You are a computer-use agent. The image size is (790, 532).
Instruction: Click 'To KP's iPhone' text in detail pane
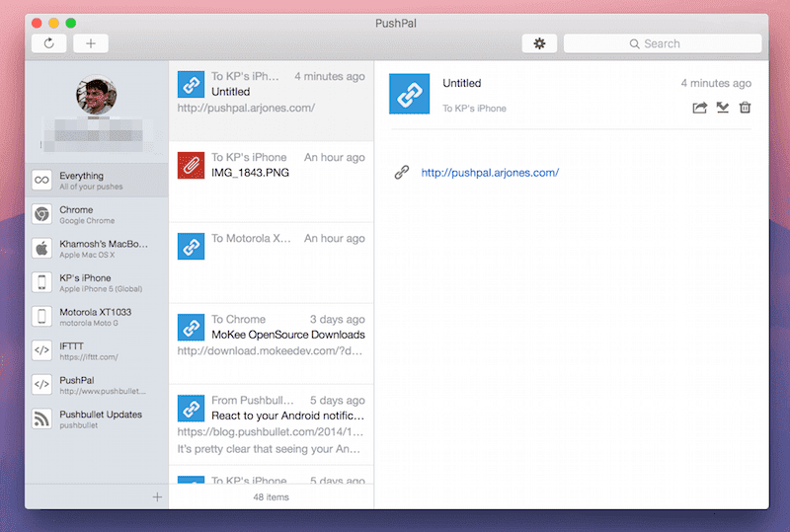click(475, 109)
